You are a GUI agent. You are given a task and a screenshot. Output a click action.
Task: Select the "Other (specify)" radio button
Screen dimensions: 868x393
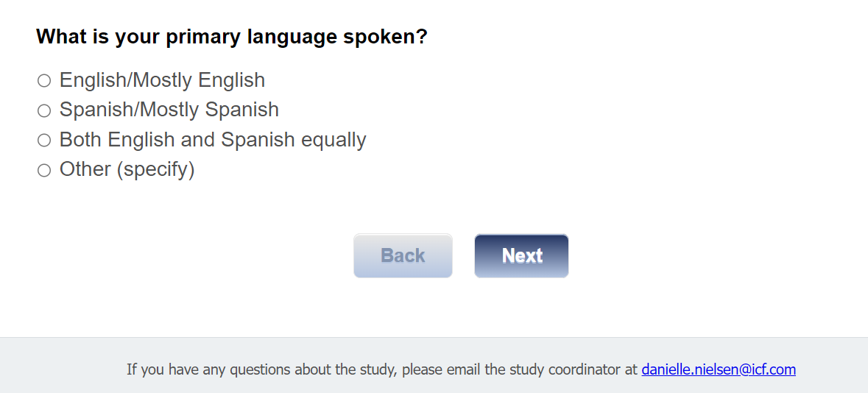[x=44, y=171]
